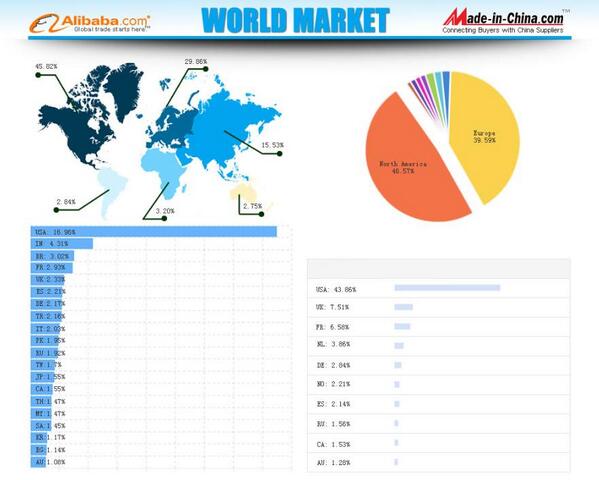Click the UK 7.51% progress bar
The image size is (599, 480).
pos(403,307)
